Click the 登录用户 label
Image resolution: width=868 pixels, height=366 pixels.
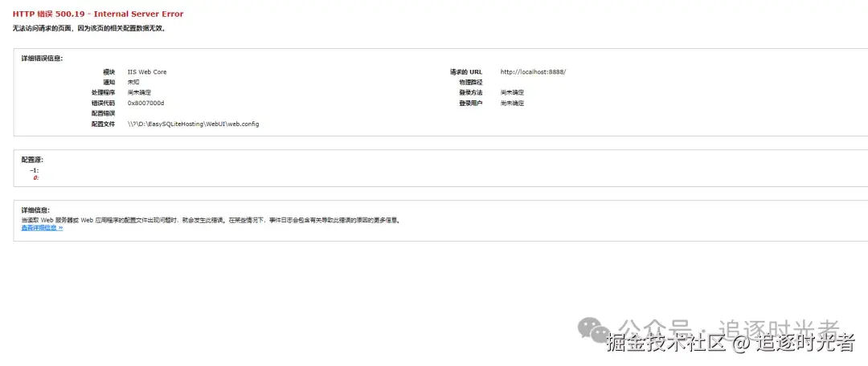click(x=471, y=103)
